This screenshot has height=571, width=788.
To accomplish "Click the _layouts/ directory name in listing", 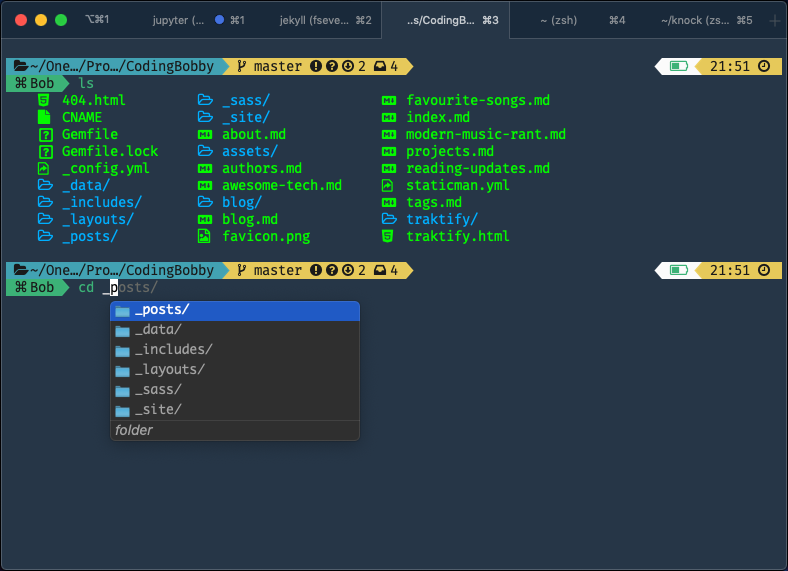I will pyautogui.click(x=98, y=220).
